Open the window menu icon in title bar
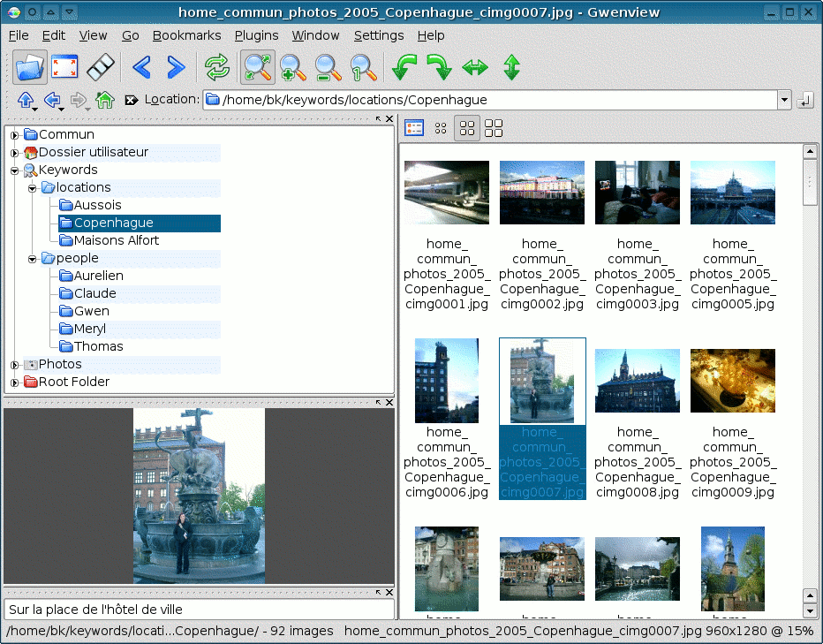 14,11
